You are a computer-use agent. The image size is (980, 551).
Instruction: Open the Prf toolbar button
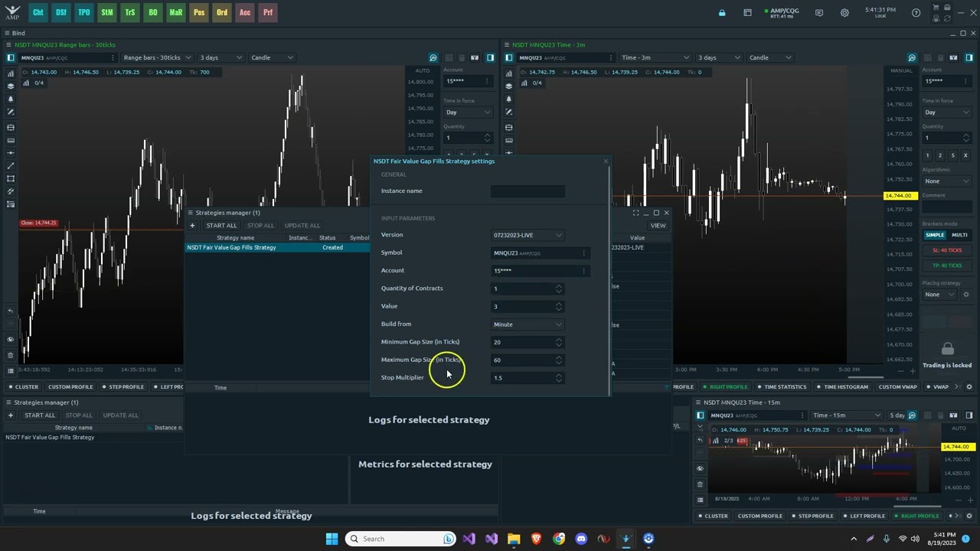pyautogui.click(x=268, y=12)
